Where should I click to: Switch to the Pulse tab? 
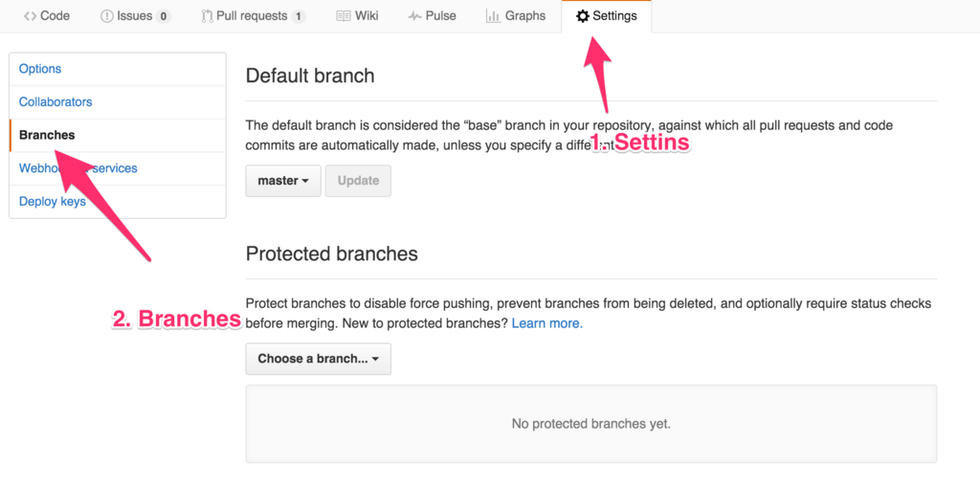[x=432, y=16]
